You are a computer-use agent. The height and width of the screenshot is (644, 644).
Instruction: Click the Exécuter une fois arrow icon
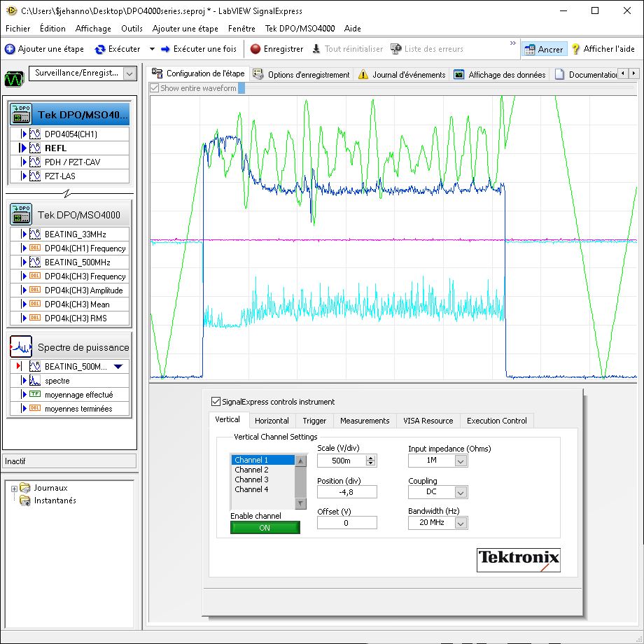point(165,49)
